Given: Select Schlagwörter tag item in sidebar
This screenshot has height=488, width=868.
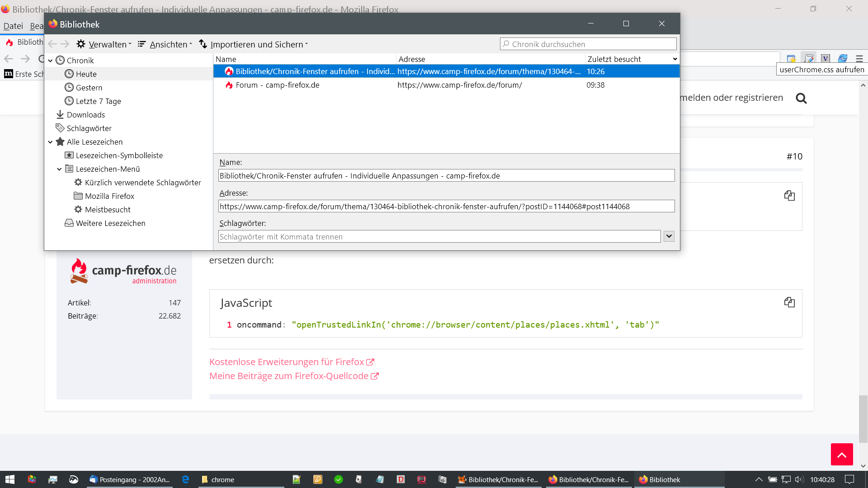Looking at the screenshot, I should coord(89,128).
